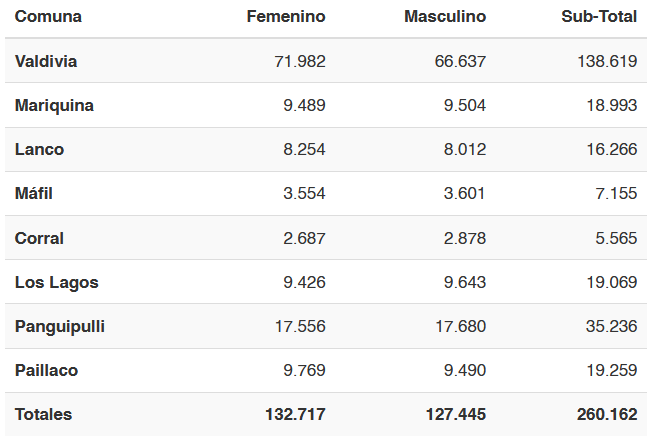The height and width of the screenshot is (442, 651).
Task: Select the Paillaco row label
Action: point(46,370)
